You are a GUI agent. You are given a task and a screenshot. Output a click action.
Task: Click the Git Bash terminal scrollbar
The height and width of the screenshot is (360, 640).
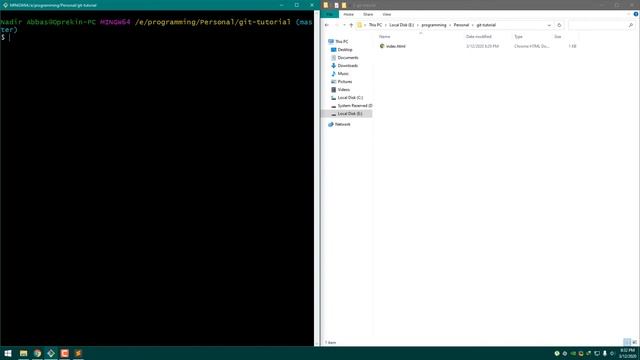click(316, 178)
